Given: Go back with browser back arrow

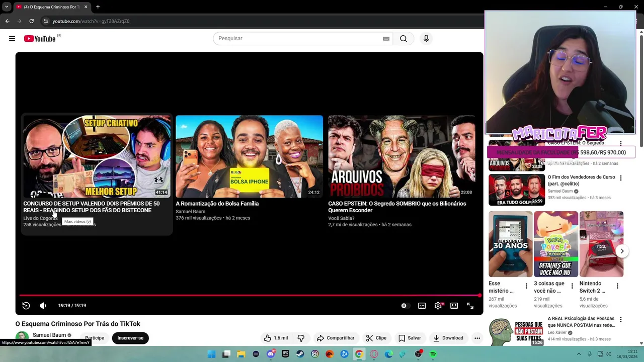Looking at the screenshot, I should point(7,21).
